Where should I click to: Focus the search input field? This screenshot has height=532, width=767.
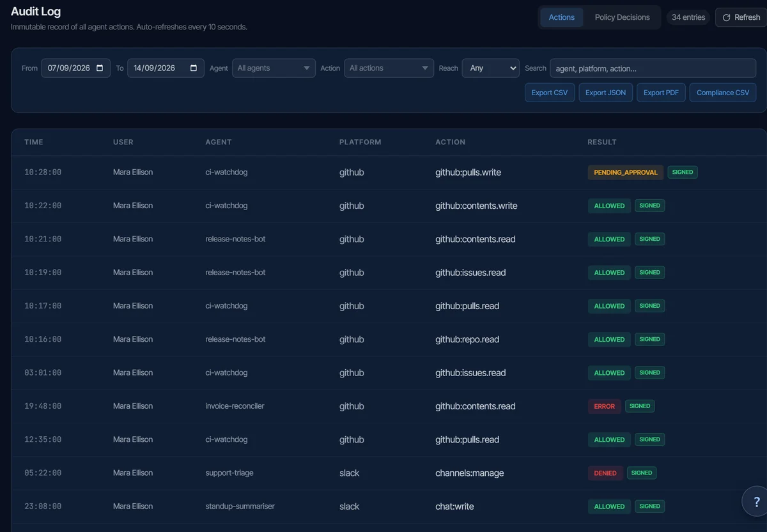click(653, 68)
